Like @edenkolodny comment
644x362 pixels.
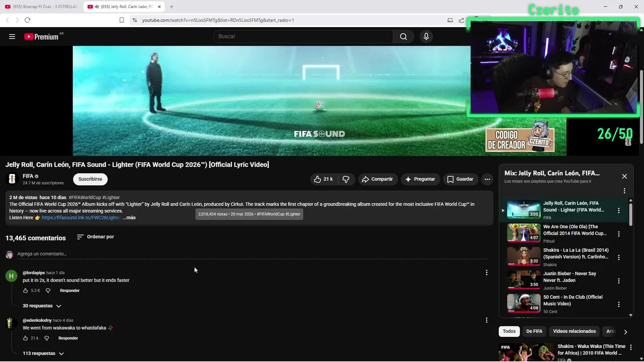coord(25,338)
